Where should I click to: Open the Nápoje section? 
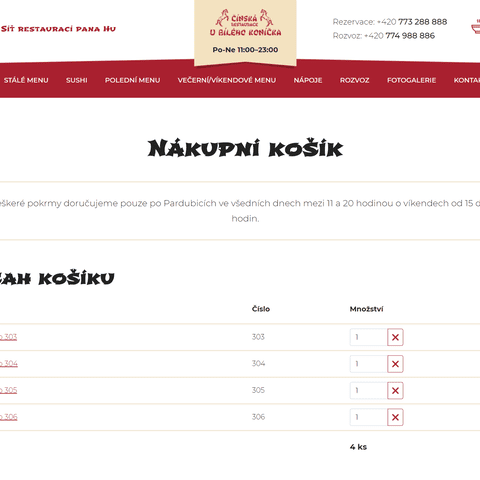[x=308, y=80]
